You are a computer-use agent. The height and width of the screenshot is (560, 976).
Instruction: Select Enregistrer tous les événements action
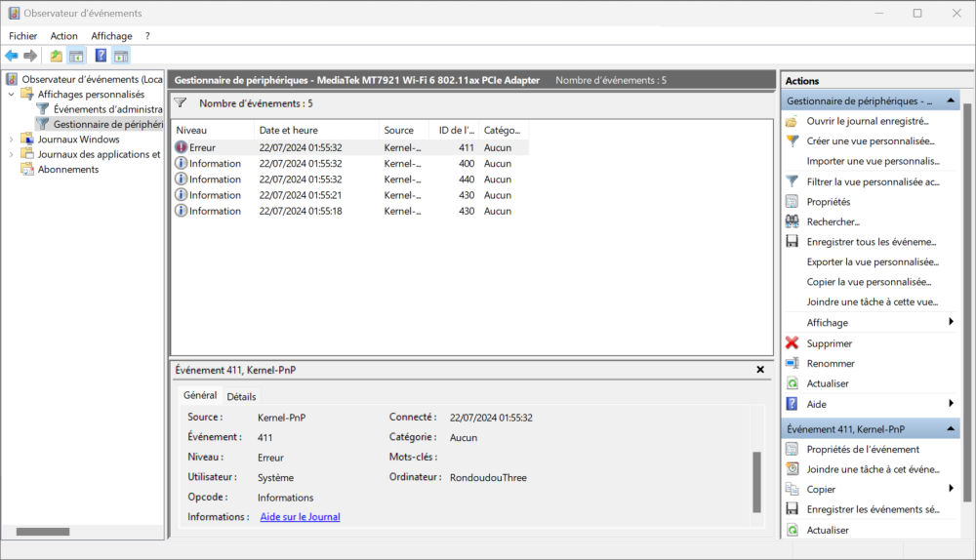coord(871,242)
